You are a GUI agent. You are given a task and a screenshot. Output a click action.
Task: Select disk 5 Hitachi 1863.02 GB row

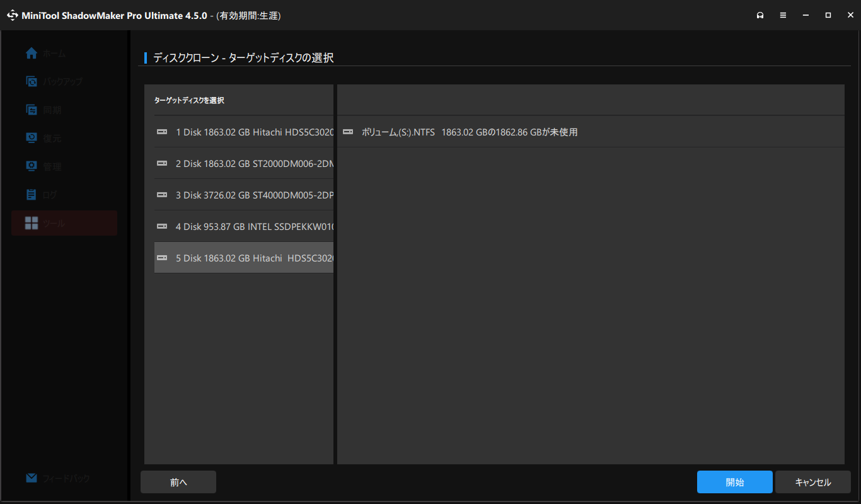[244, 258]
